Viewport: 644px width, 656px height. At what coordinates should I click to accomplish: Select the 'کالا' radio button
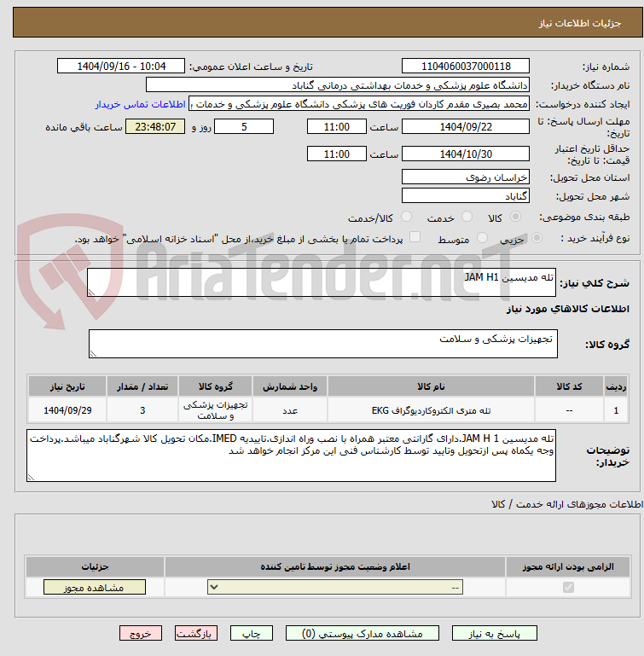515,217
